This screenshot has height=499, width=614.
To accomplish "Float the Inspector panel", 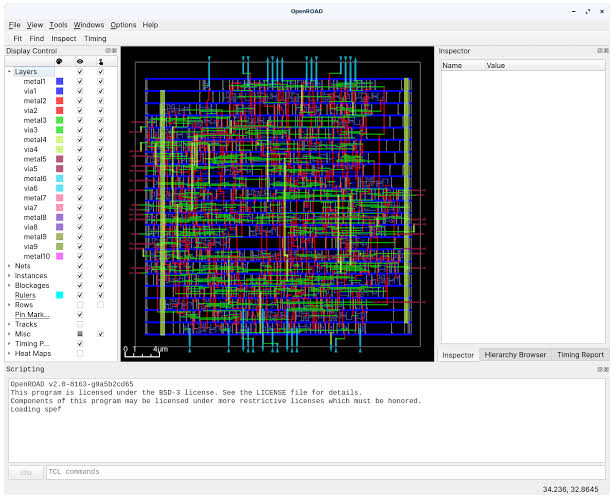I will pyautogui.click(x=600, y=51).
